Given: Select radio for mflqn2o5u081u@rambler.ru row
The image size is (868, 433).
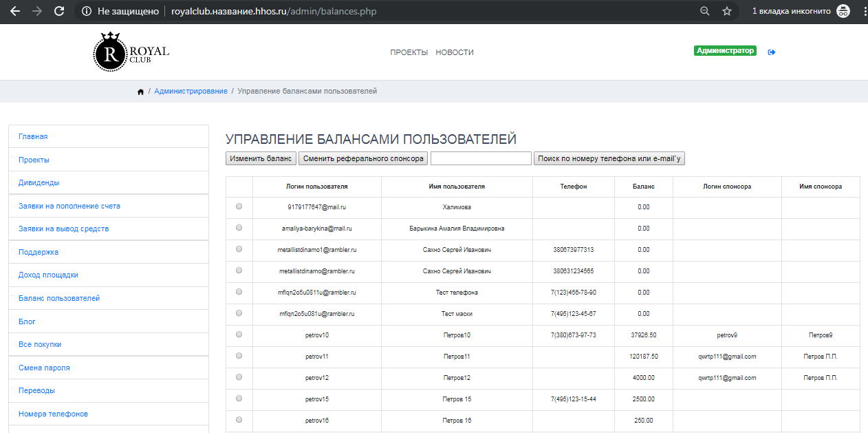Looking at the screenshot, I should tap(239, 313).
